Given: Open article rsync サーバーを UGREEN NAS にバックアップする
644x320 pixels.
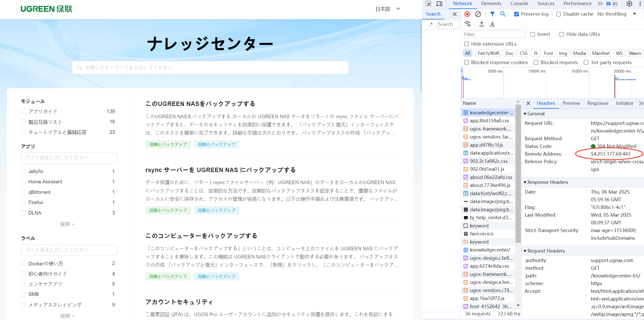Looking at the screenshot, I should click(x=221, y=170).
